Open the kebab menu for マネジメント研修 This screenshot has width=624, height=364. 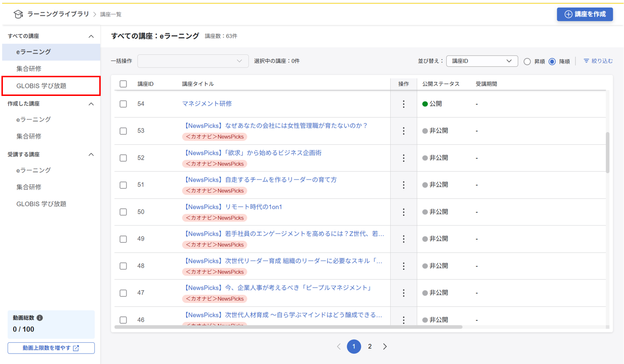coord(404,104)
